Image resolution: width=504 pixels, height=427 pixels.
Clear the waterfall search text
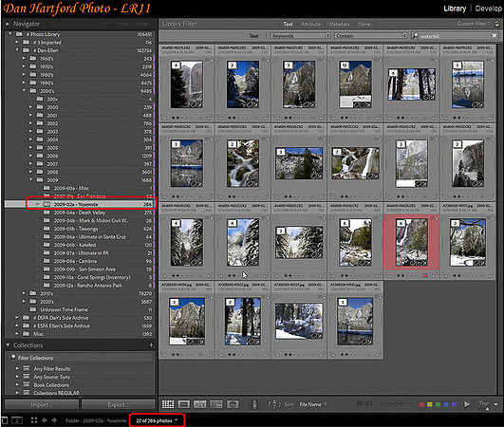495,36
